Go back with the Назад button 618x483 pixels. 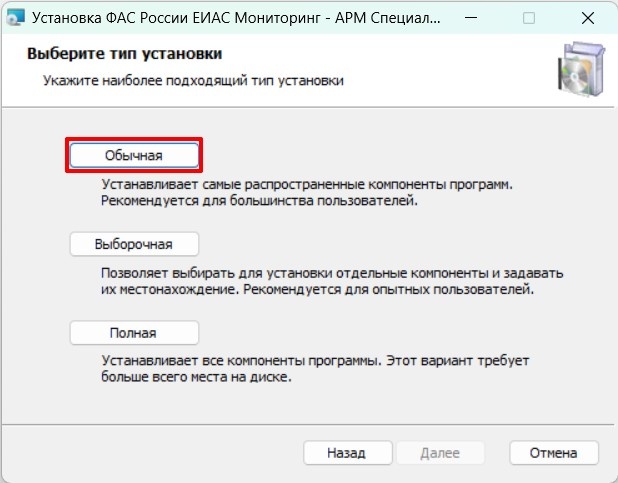[348, 453]
